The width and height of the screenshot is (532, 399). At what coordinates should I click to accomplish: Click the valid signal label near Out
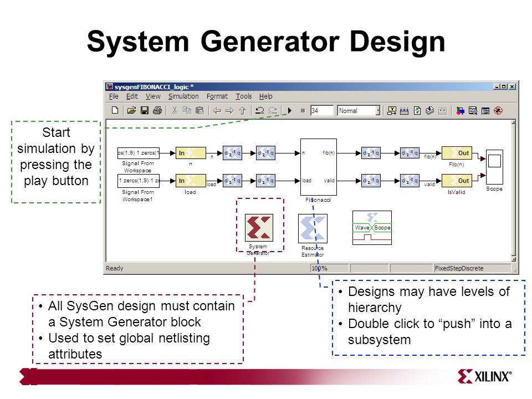pos(429,184)
